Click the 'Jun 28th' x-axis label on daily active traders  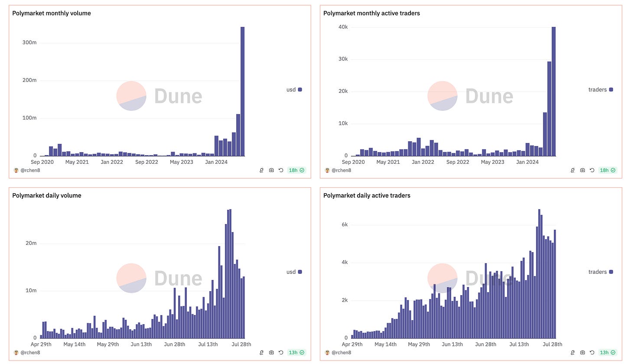click(x=486, y=344)
